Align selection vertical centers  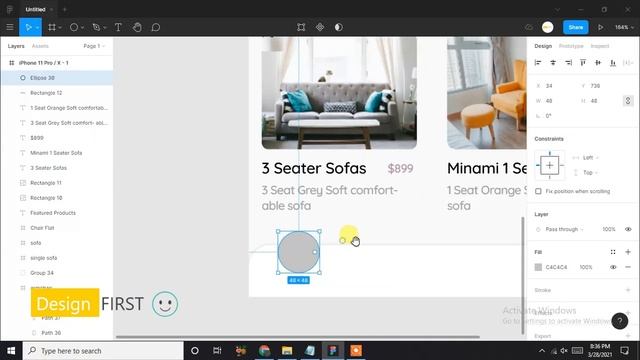pyautogui.click(x=598, y=62)
